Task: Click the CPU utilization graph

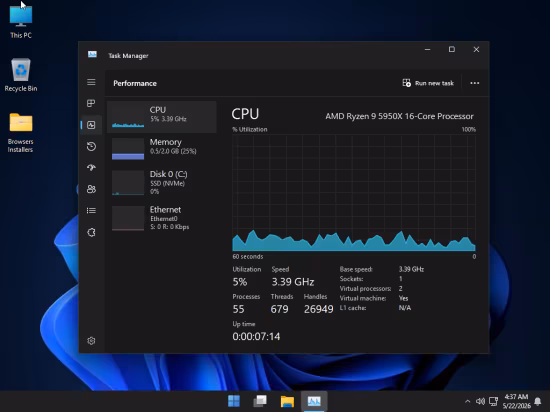Action: point(354,193)
